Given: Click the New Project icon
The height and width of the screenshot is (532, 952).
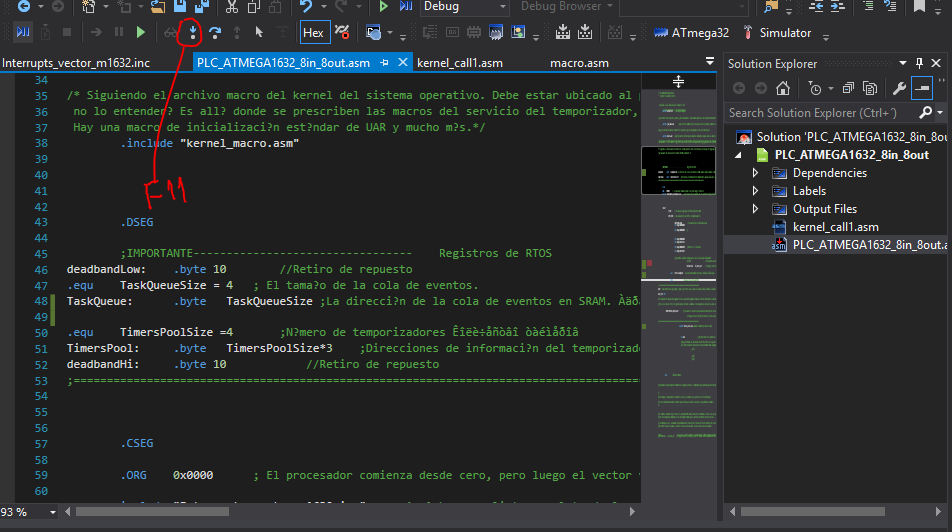Looking at the screenshot, I should click(89, 7).
